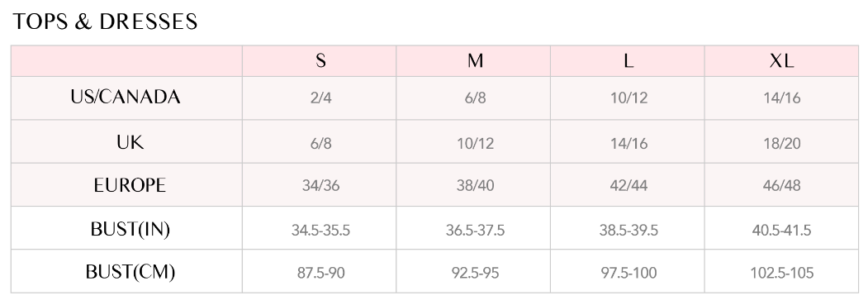Click the TOPS & DRESSES heading
Screen dimensions: 868x305
point(105,22)
